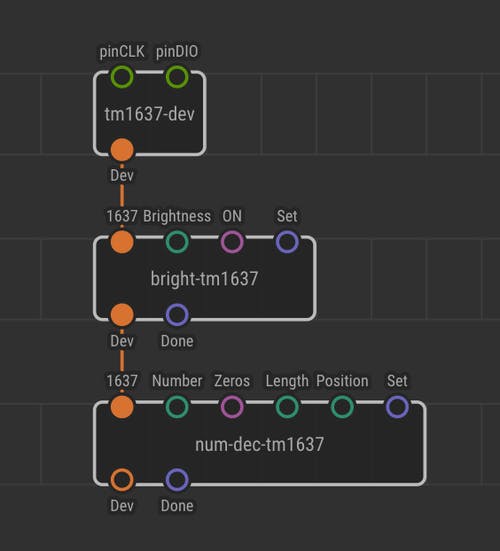Click the Done output pin of bright-tm1637
Screen dimensions: 500x551
(x=177, y=315)
